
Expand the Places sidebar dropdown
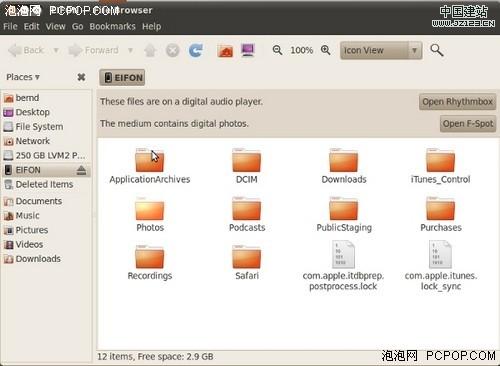coord(23,77)
